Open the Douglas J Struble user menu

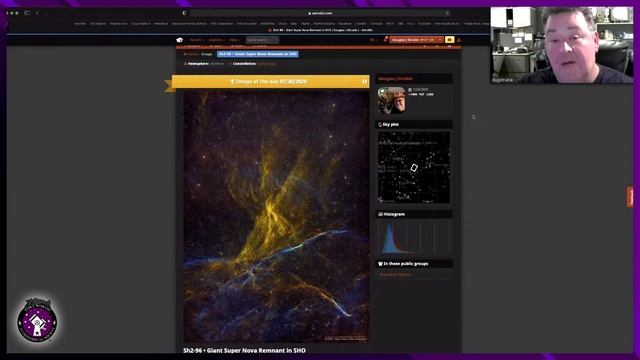coord(416,40)
